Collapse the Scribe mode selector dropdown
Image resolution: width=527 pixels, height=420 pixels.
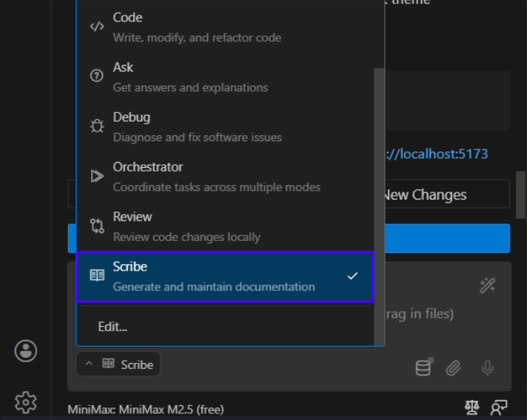(118, 364)
